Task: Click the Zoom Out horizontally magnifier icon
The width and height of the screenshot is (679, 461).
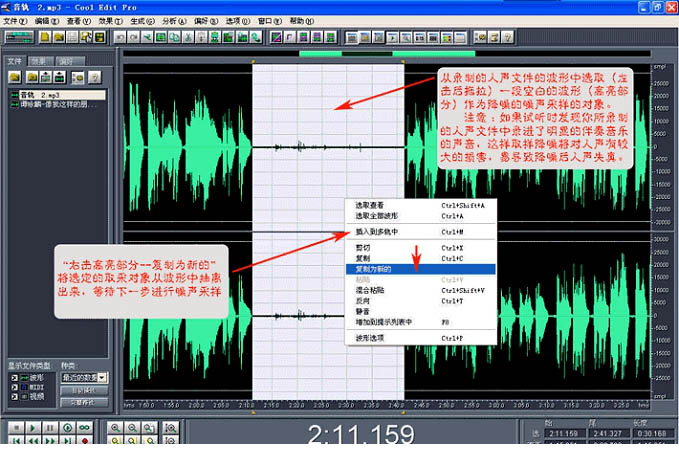Action: click(x=132, y=428)
